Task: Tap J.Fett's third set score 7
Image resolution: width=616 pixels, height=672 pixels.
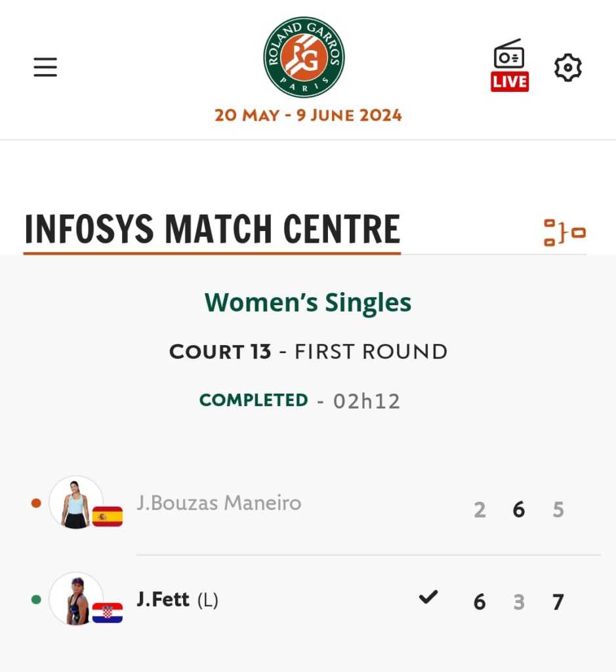Action: pos(558,602)
